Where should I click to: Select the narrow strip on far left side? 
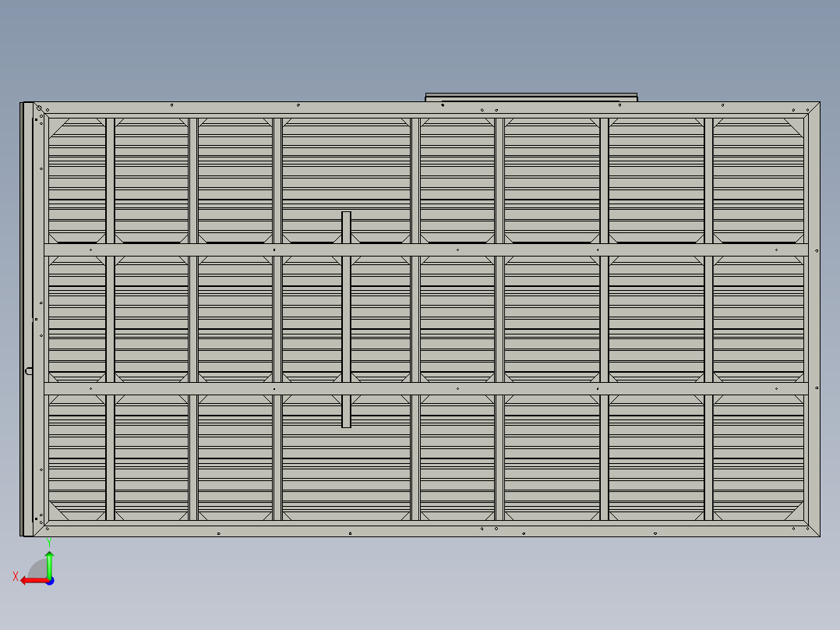tap(27, 320)
